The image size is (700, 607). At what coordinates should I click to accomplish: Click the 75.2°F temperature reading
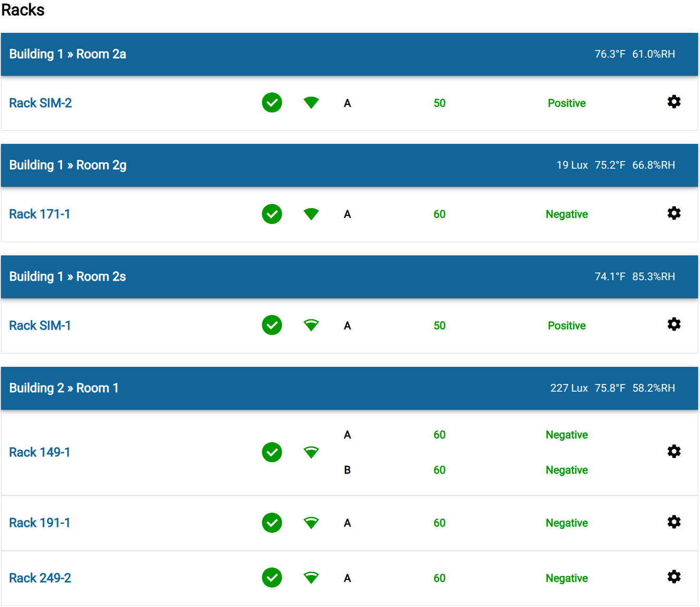point(610,165)
